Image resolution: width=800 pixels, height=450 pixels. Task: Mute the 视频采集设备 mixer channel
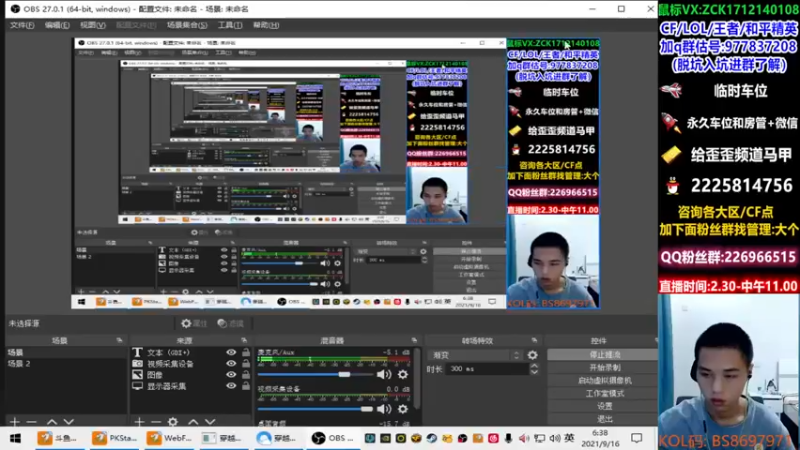point(383,409)
